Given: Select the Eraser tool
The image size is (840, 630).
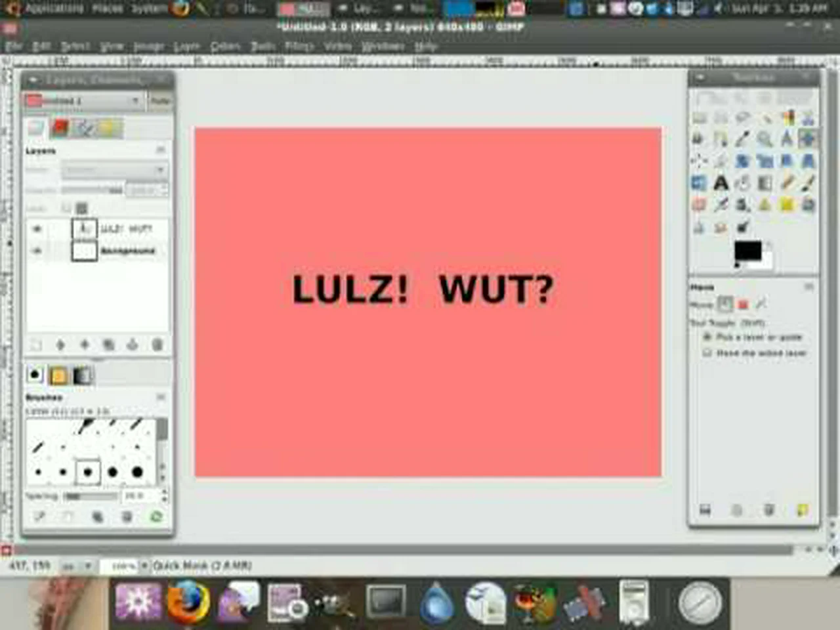Looking at the screenshot, I should tap(700, 205).
